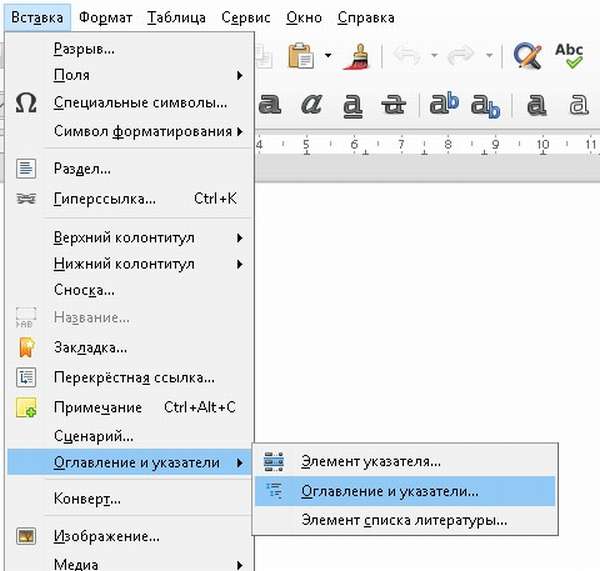Image resolution: width=600 pixels, height=571 pixels.
Task: Click the hyperlink chain icon
Action: 26,199
